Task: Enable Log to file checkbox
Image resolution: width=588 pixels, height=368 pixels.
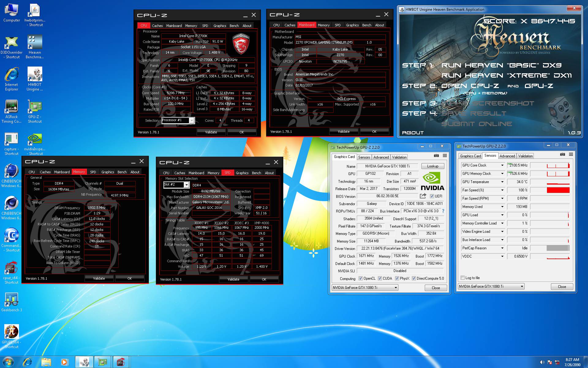Action: point(463,278)
